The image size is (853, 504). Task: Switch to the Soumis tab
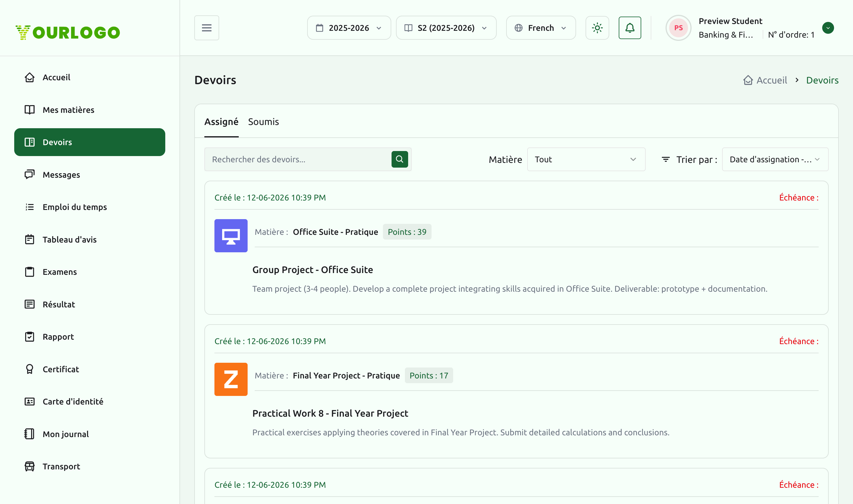pyautogui.click(x=263, y=122)
